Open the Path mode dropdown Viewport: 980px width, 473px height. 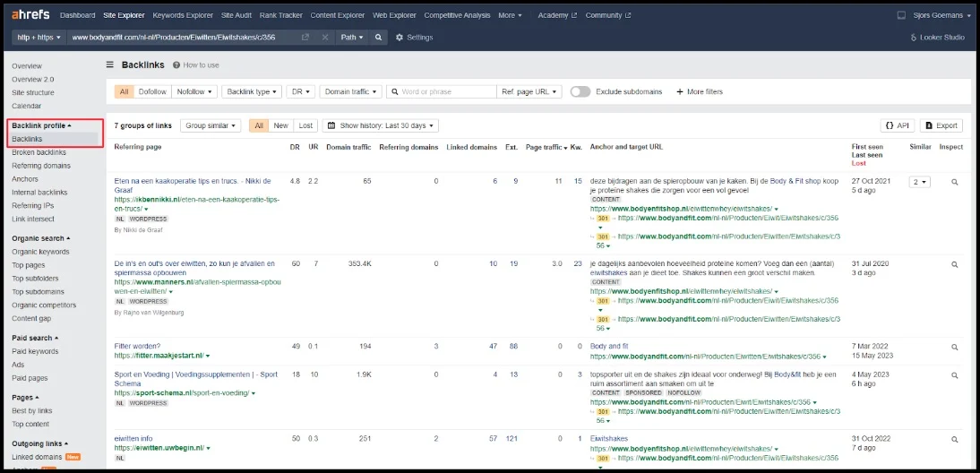pyautogui.click(x=353, y=38)
